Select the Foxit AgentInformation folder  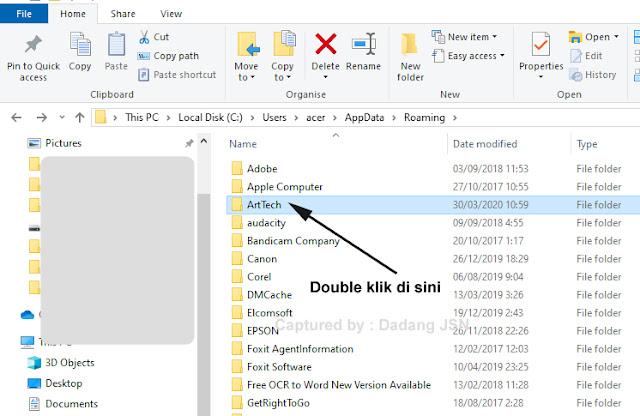click(300, 349)
